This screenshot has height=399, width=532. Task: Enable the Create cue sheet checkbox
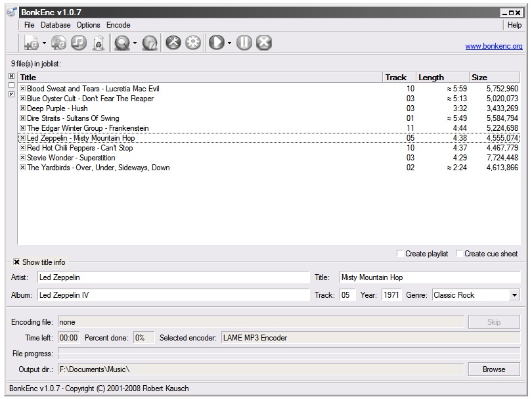point(460,254)
